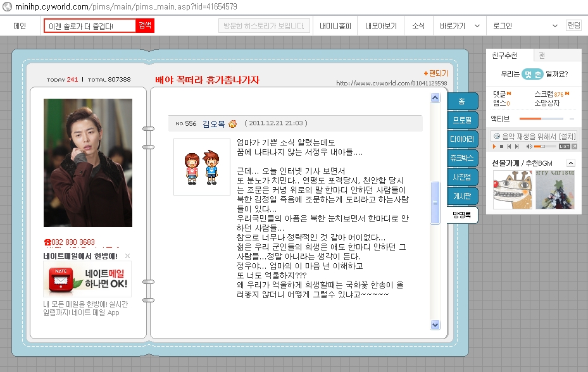Image resolution: width=588 pixels, height=372 pixels.
Task: Switch to the 팬 tab
Action: [542, 56]
